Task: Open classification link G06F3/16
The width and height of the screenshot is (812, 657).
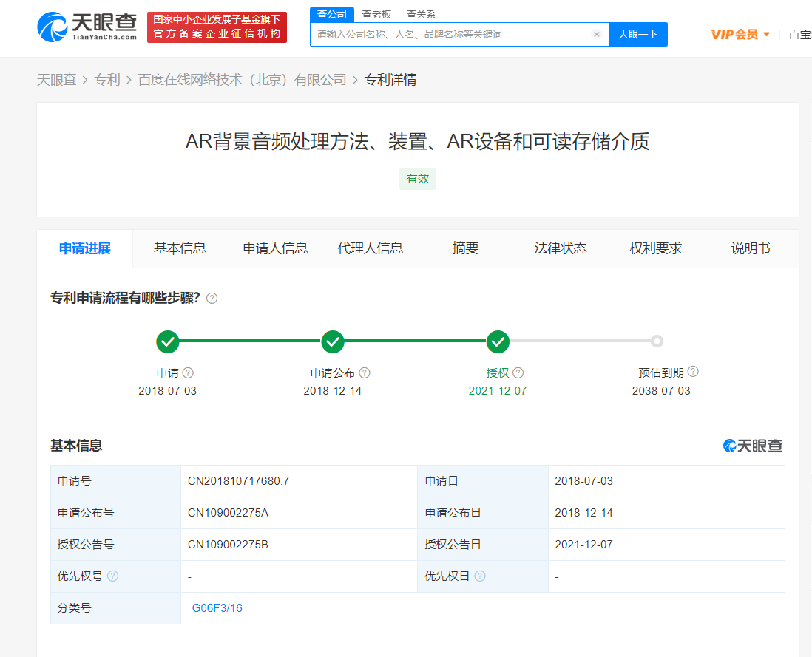Action: coord(217,608)
